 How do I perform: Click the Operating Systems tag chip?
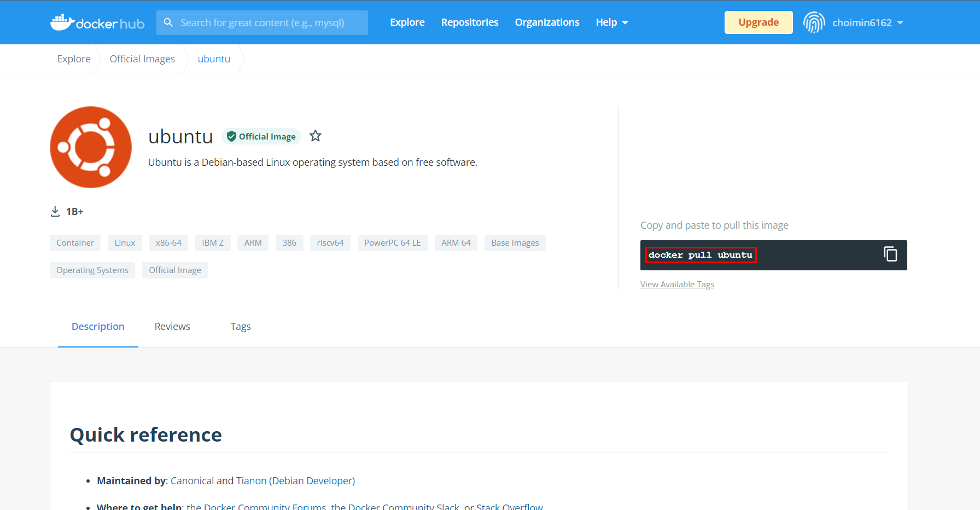coord(92,270)
